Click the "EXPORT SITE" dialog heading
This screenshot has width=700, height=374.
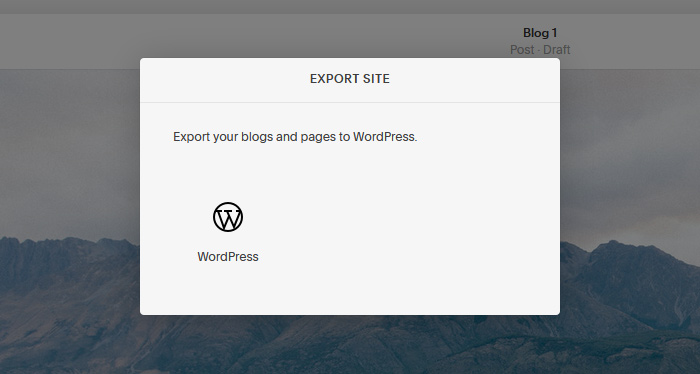[350, 79]
